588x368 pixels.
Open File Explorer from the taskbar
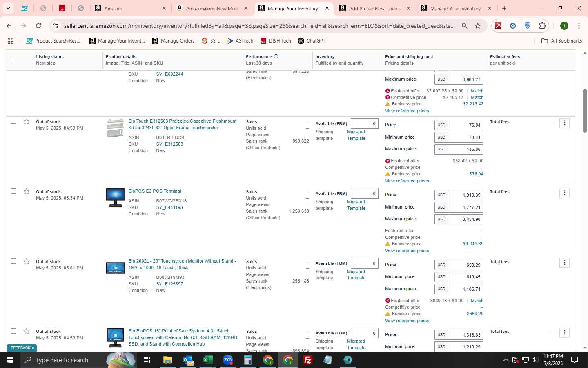[168, 360]
